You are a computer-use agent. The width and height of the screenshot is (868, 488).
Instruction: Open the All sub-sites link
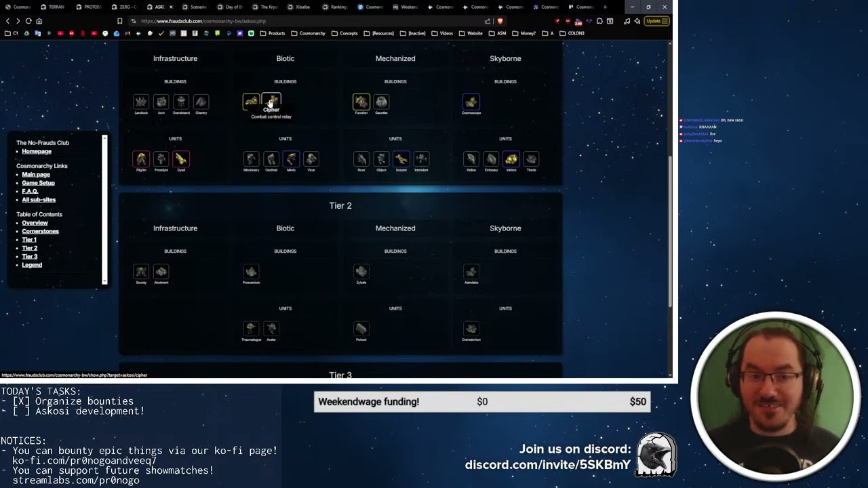[x=39, y=200]
